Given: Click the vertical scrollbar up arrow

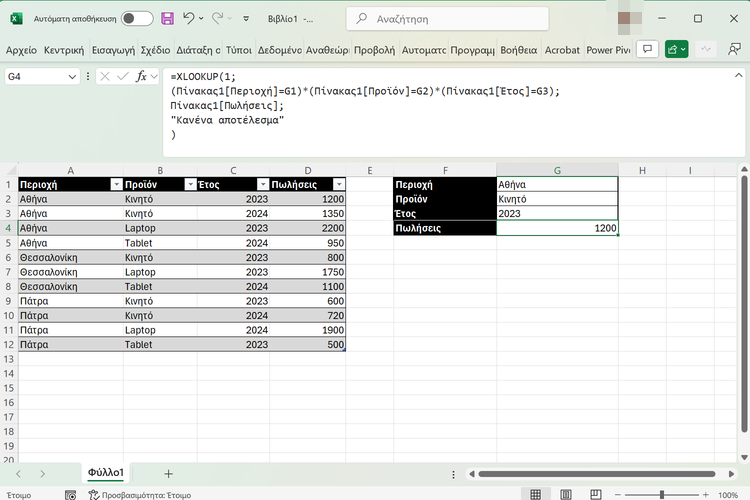Looking at the screenshot, I should coord(744,169).
